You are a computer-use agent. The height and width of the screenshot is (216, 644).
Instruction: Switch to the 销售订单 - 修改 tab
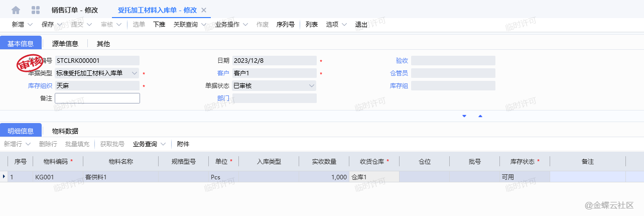[75, 10]
